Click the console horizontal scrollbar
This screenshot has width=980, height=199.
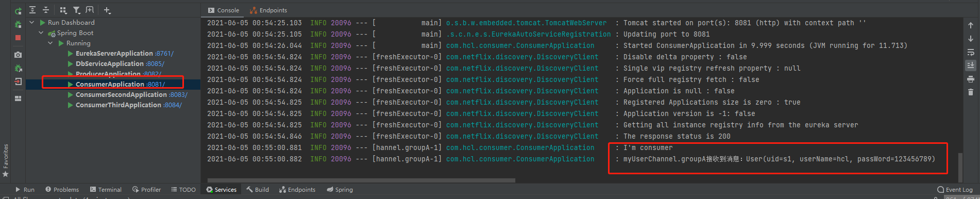tap(361, 180)
